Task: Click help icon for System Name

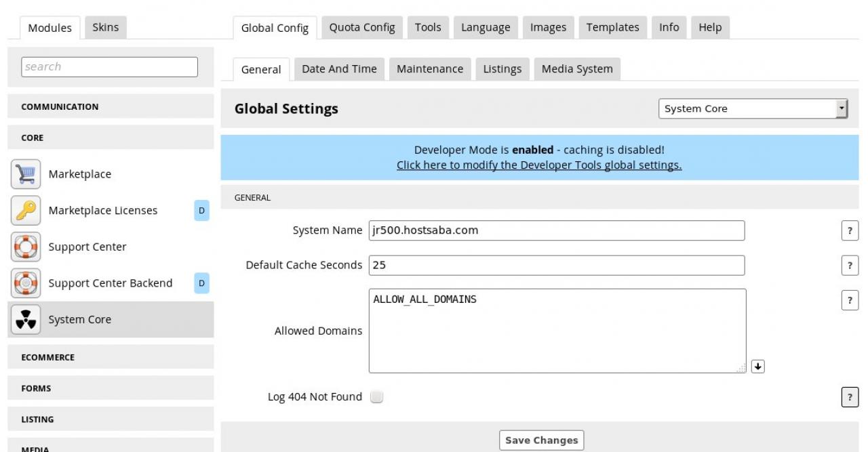Action: [x=849, y=230]
